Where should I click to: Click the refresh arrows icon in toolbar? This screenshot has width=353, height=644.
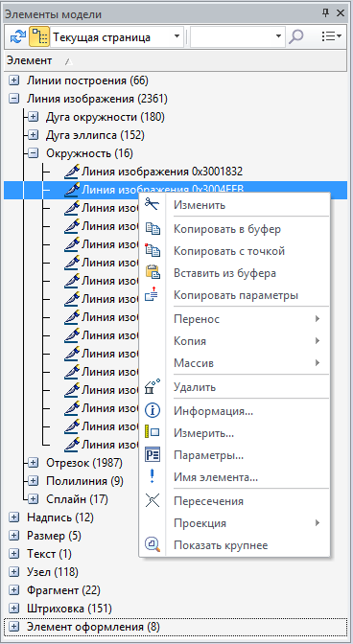click(x=17, y=36)
